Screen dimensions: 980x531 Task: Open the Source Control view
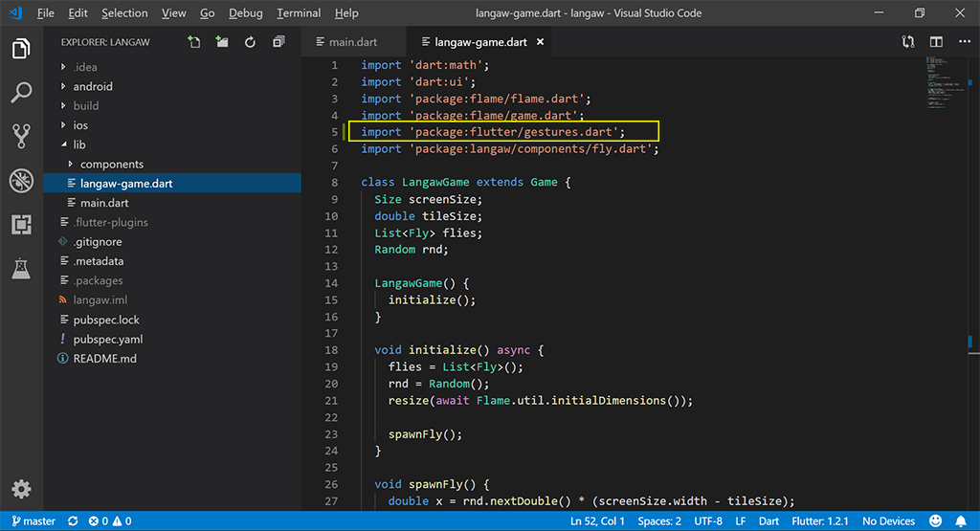click(x=21, y=136)
